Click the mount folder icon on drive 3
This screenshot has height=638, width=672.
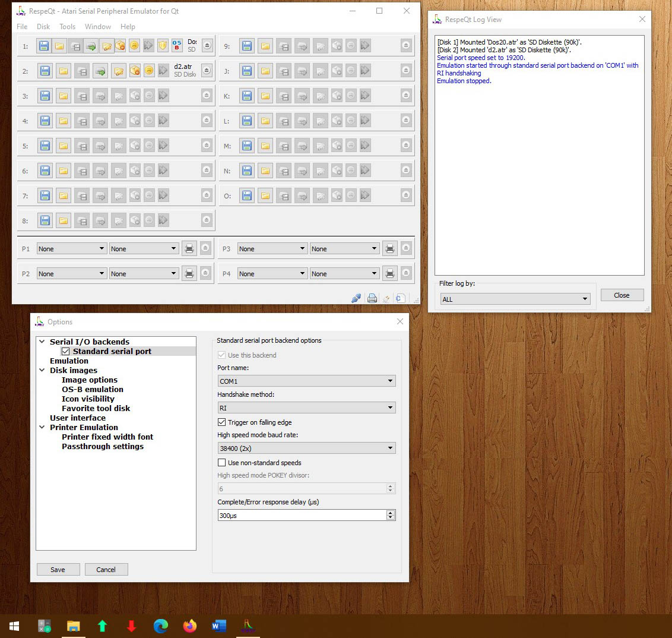click(64, 95)
